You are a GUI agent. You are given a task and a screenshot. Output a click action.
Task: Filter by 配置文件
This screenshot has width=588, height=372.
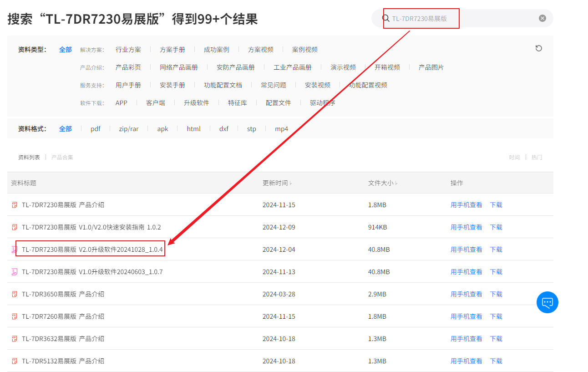pyautogui.click(x=279, y=103)
